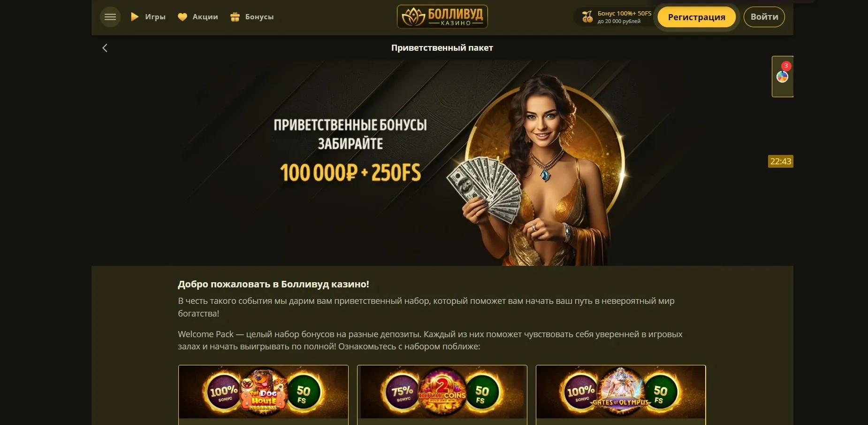Click the gift icon by Бонусы
Screen dimensions: 868x425
[235, 17]
